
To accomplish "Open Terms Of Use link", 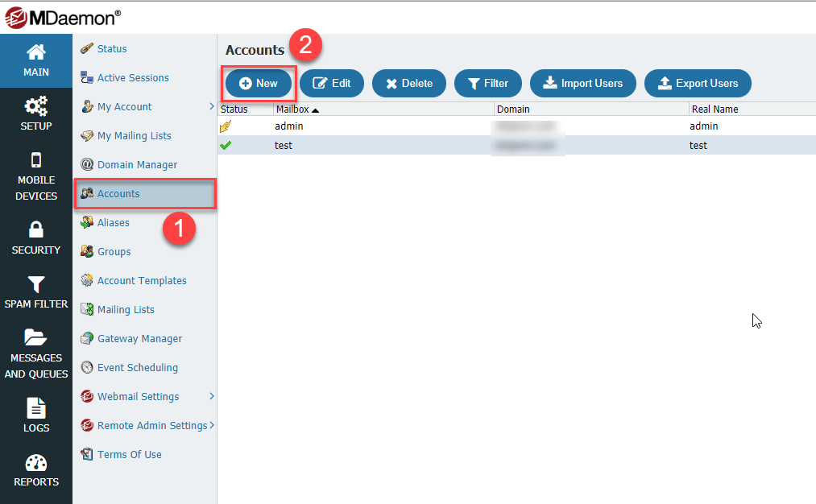I will pyautogui.click(x=130, y=454).
